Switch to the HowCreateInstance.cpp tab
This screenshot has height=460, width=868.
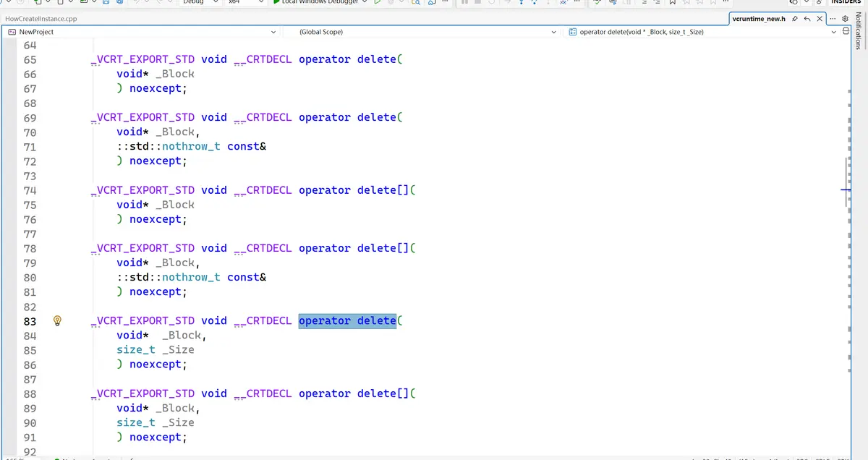click(41, 18)
